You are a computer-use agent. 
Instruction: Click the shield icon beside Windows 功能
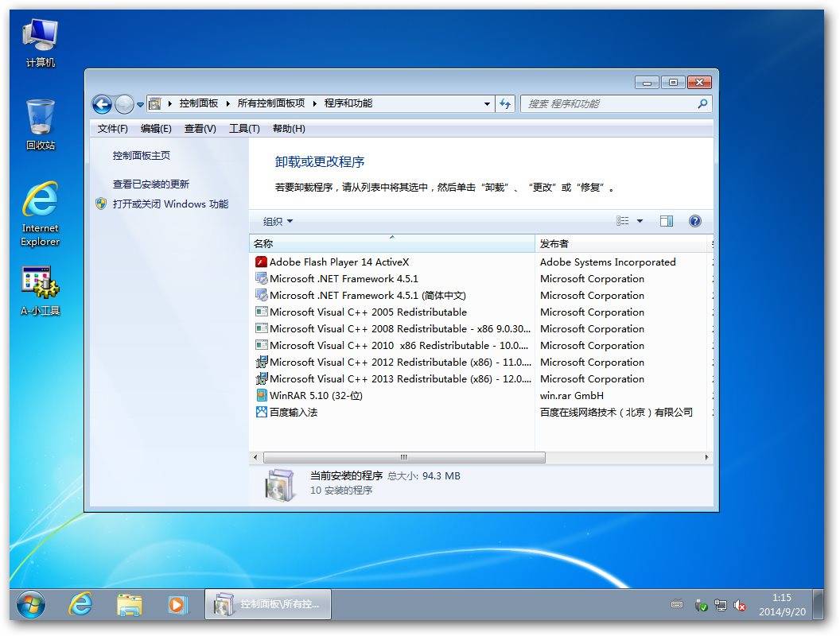click(x=101, y=204)
